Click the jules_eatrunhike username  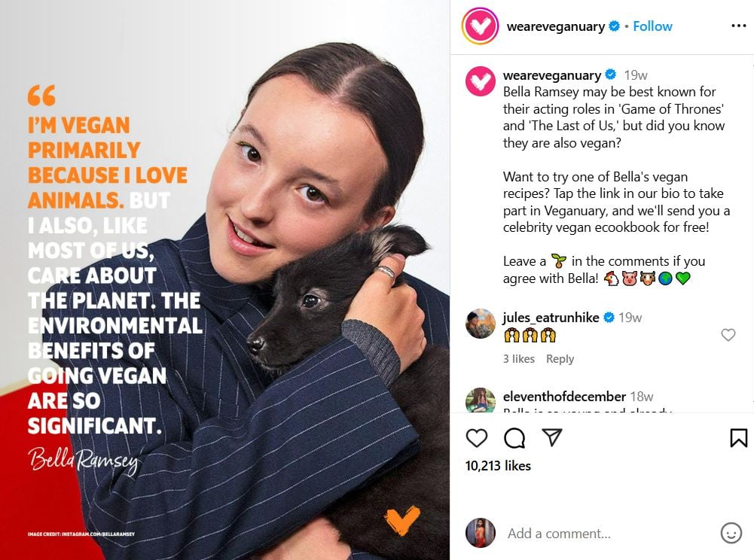pyautogui.click(x=551, y=318)
